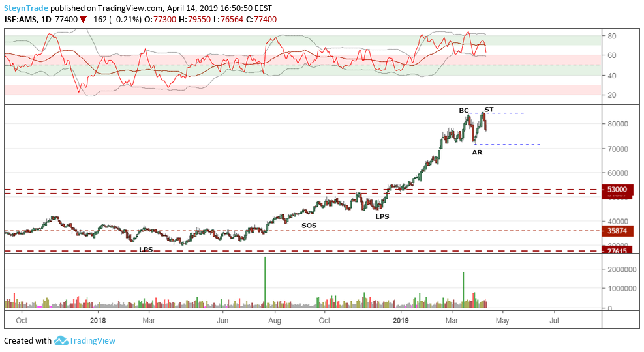Click the 2018 time axis label
Image resolution: width=644 pixels, height=352 pixels.
tap(98, 321)
